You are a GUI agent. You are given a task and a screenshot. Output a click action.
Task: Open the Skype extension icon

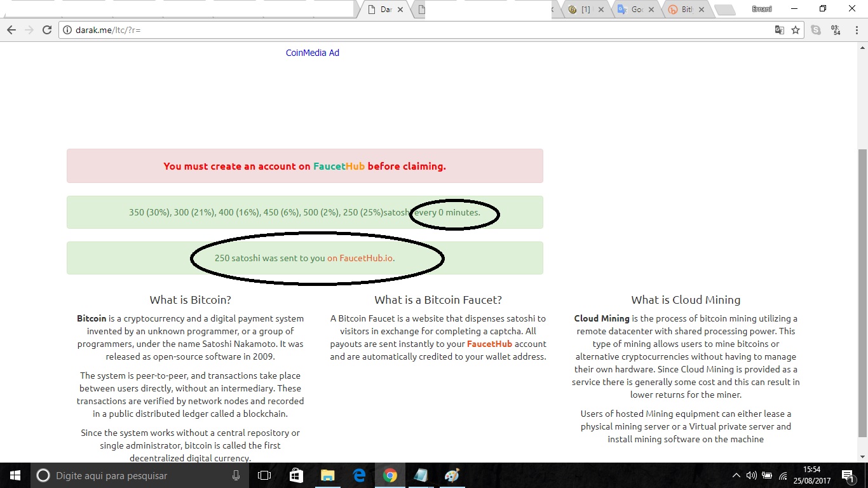pyautogui.click(x=816, y=30)
